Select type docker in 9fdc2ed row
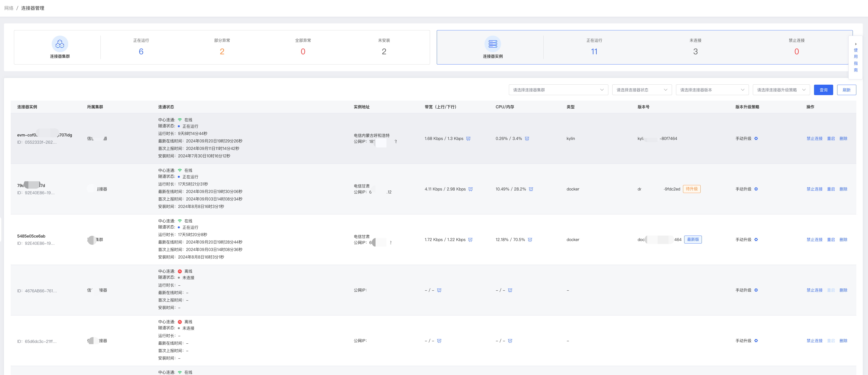 point(573,189)
